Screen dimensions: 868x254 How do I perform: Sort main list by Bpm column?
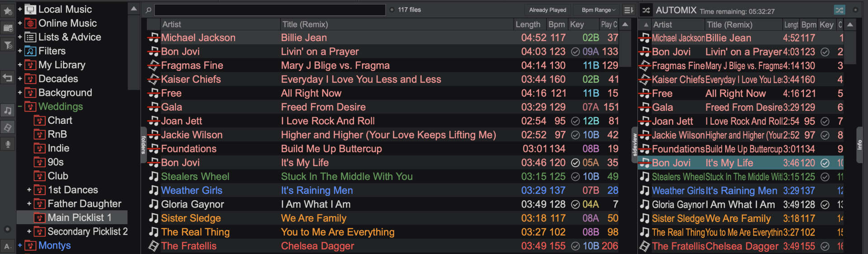click(x=557, y=24)
